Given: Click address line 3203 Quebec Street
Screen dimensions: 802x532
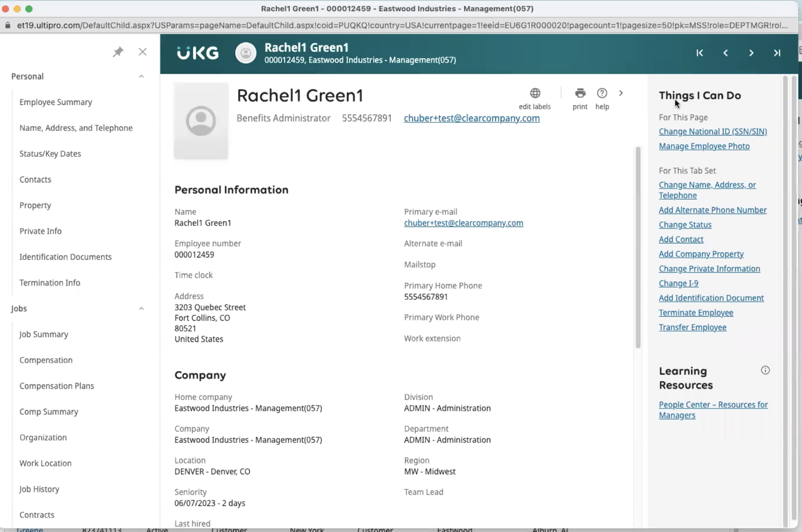Looking at the screenshot, I should tap(210, 307).
